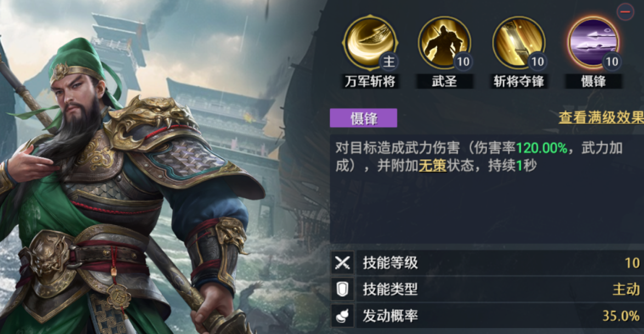Select the 万军斩将 main skill icon

369,43
